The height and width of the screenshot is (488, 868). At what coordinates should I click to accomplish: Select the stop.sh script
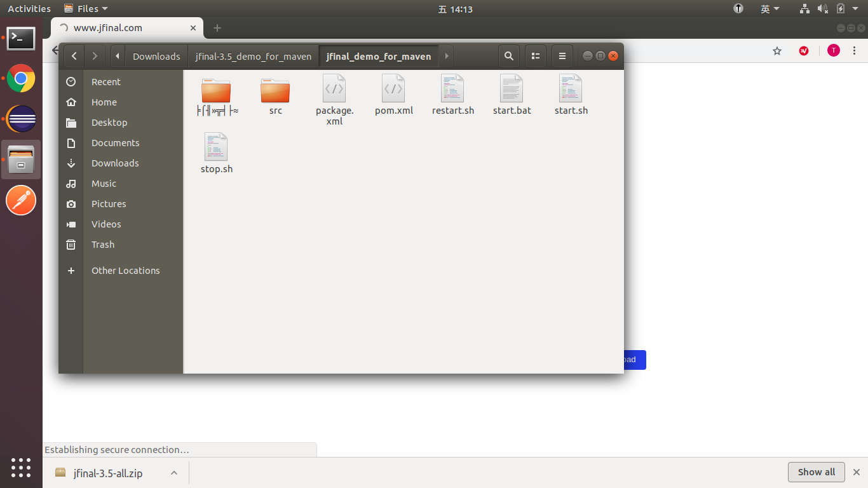(216, 154)
